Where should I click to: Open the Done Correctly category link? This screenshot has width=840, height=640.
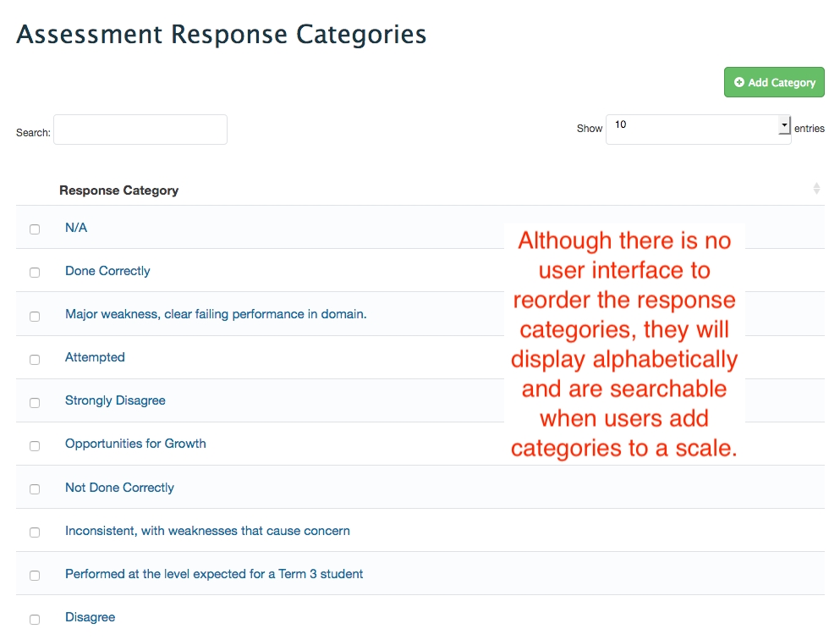click(x=107, y=271)
